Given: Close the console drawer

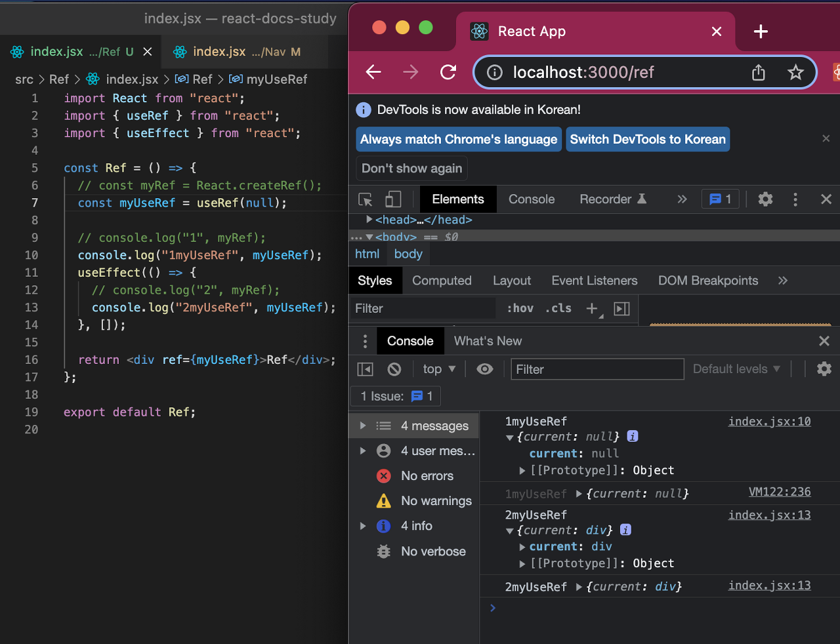Looking at the screenshot, I should tap(824, 341).
